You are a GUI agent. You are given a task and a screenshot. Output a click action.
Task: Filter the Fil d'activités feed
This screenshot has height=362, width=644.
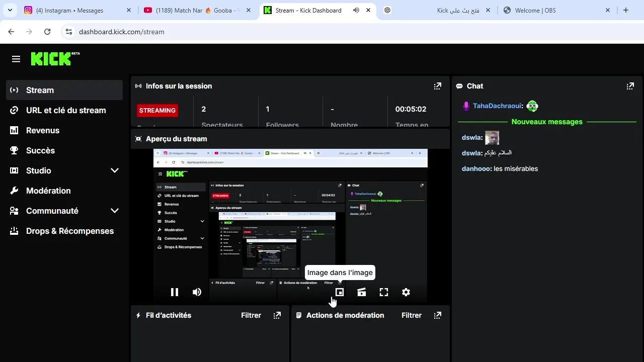[251, 315]
